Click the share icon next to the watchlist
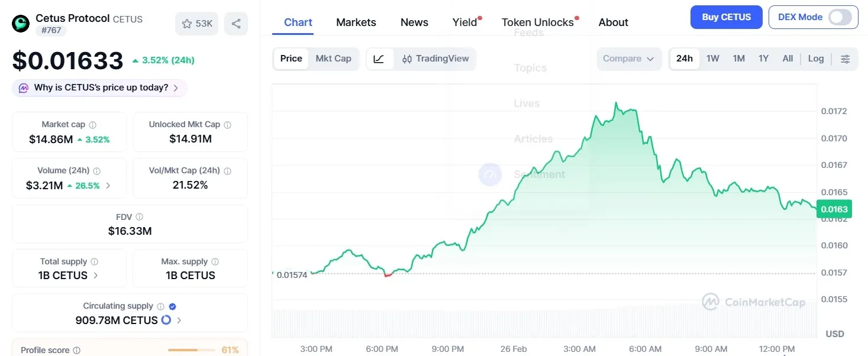 point(236,22)
